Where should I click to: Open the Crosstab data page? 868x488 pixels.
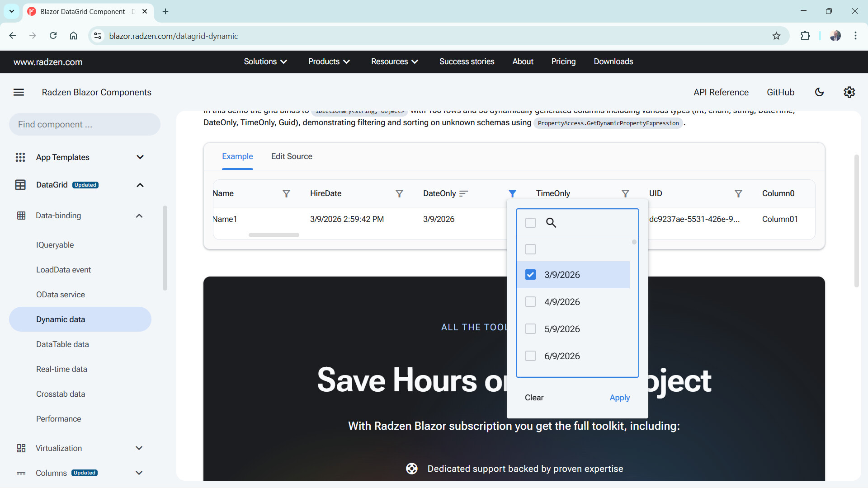pyautogui.click(x=61, y=394)
